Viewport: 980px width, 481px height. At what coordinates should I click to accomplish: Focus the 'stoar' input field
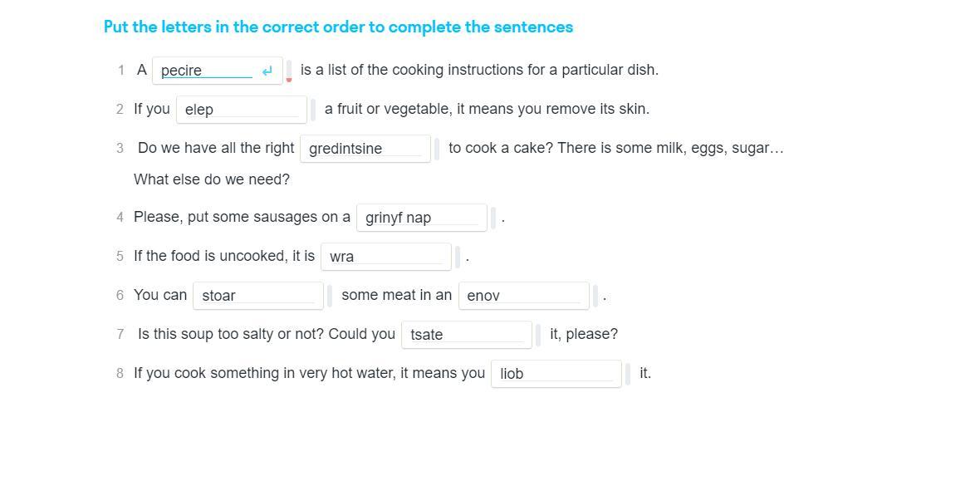[257, 296]
